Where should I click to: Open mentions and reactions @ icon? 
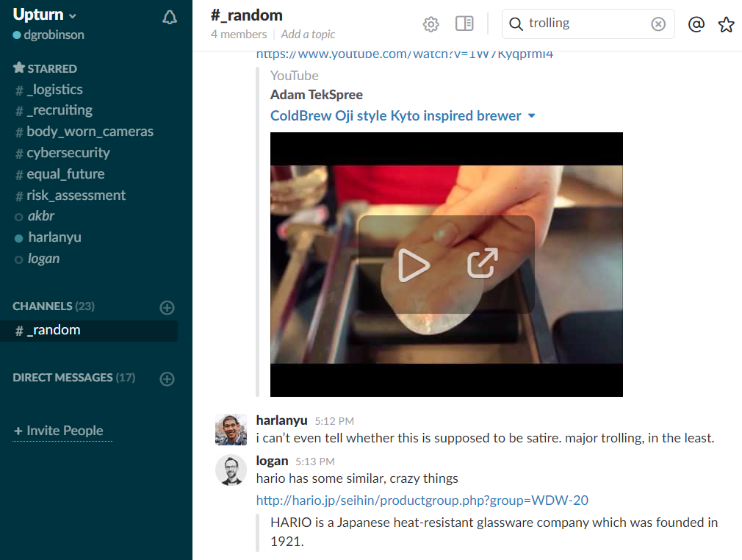coord(696,24)
